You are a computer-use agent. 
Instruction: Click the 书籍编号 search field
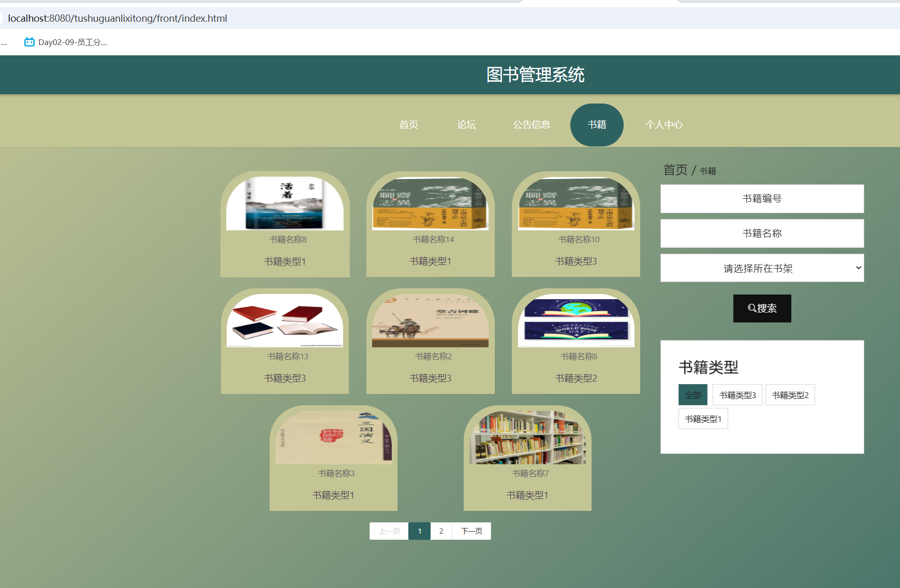[762, 199]
